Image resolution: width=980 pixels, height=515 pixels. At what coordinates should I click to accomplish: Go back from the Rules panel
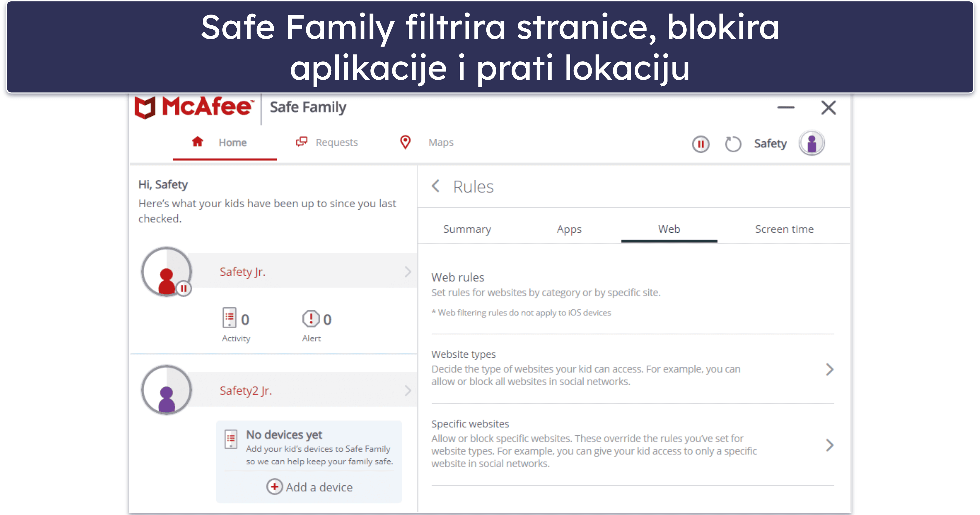point(436,186)
